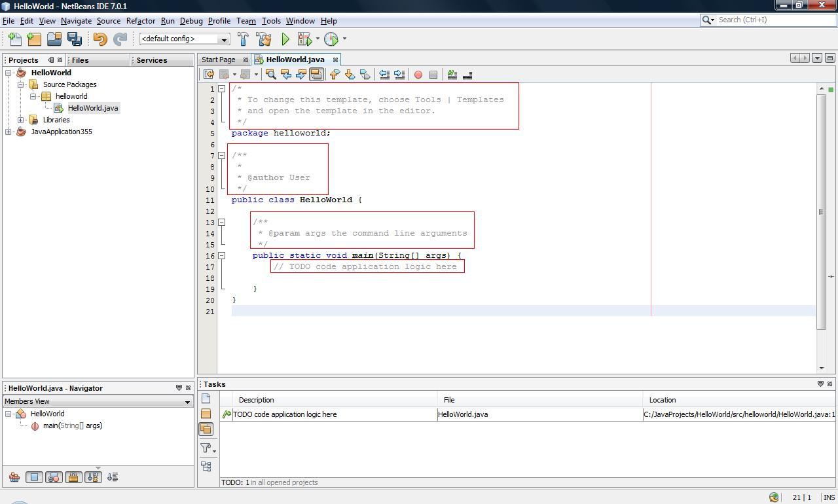Collapse the HelloWorld project tree node

point(9,73)
